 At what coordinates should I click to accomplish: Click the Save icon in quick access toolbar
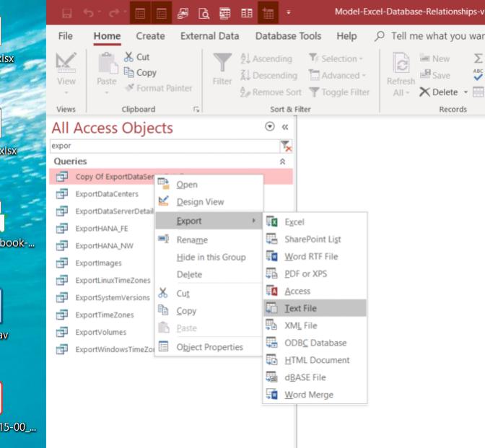pos(67,13)
